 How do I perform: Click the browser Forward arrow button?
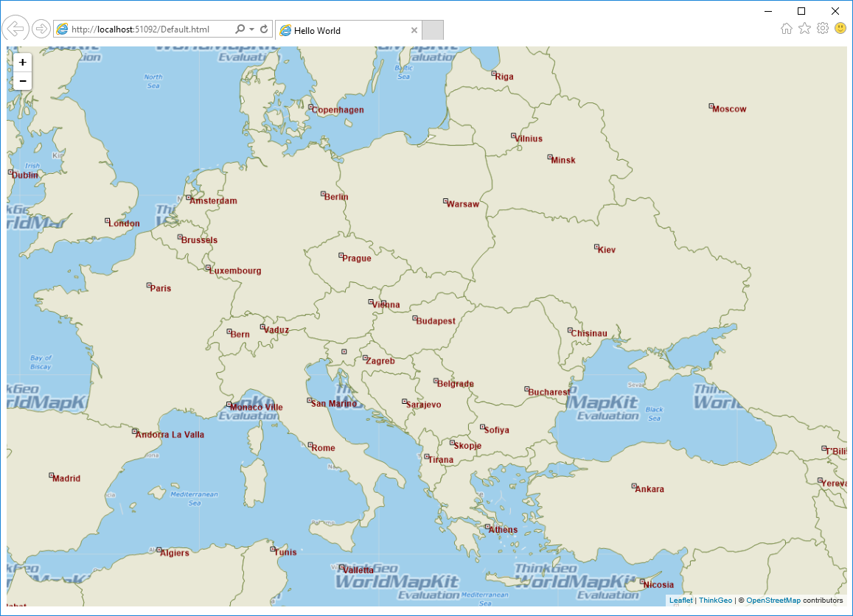tap(41, 29)
